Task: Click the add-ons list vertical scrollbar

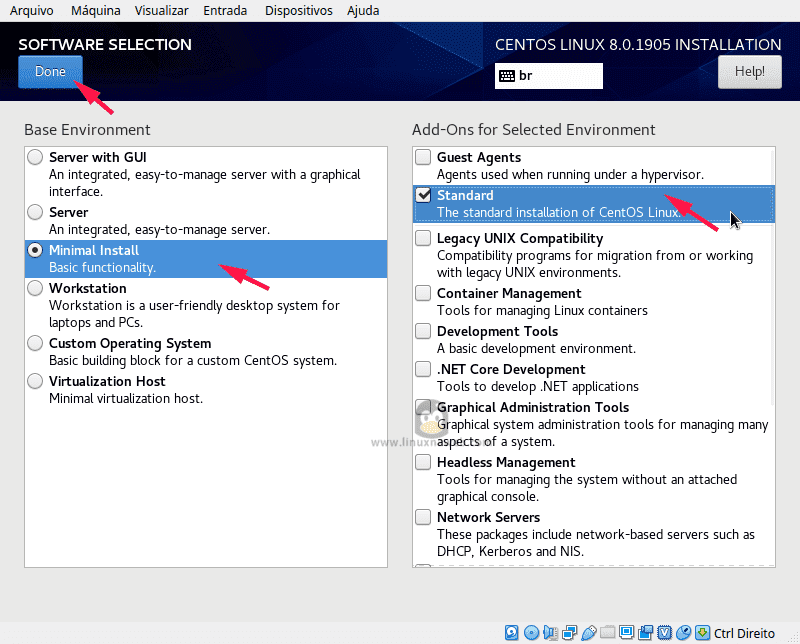Action: point(772,278)
